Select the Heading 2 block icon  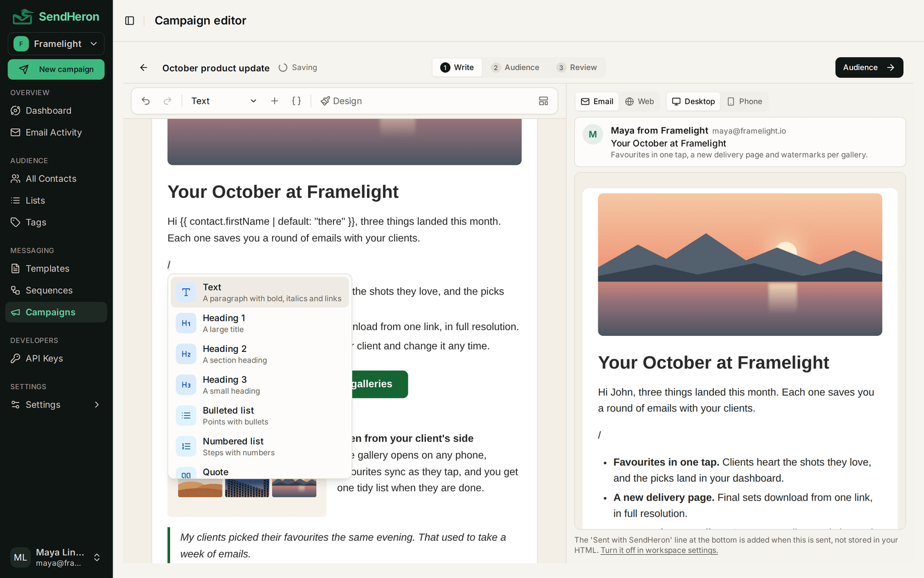pyautogui.click(x=186, y=354)
